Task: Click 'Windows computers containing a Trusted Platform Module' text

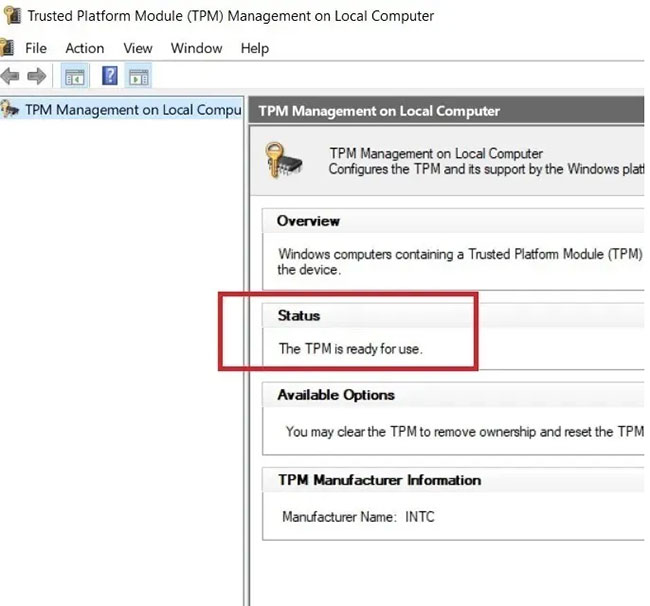Action: (x=440, y=254)
